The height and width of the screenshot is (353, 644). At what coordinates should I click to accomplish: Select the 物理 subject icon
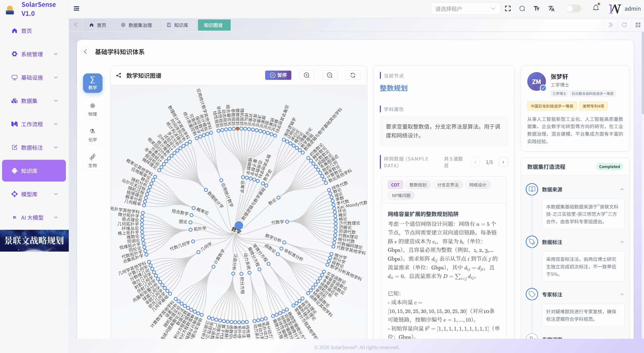[93, 109]
